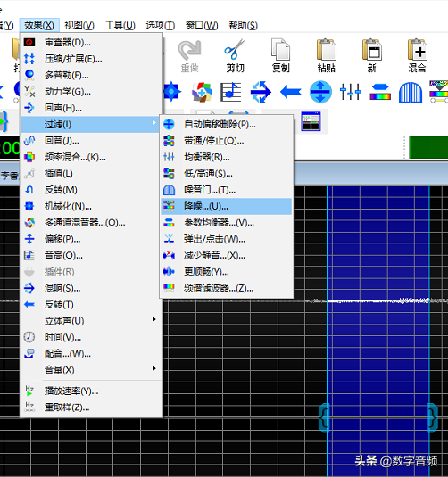Open 审查器(D) Censor effect

tap(91, 43)
